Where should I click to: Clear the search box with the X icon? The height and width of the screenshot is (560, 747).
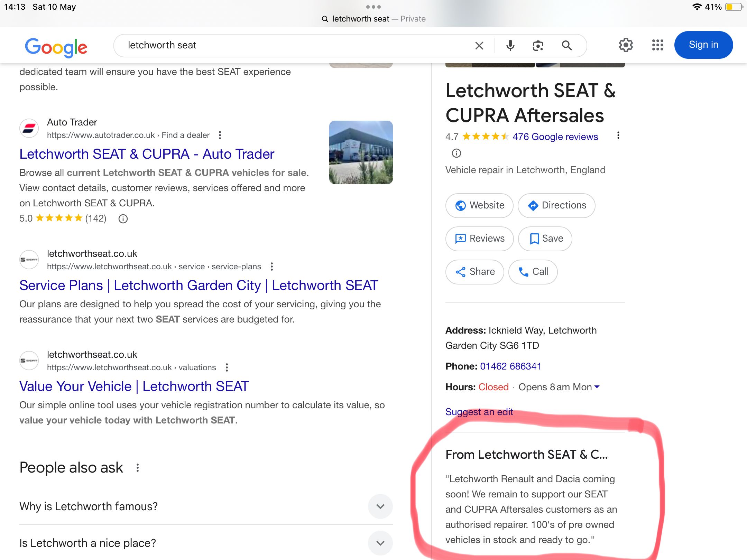[479, 45]
